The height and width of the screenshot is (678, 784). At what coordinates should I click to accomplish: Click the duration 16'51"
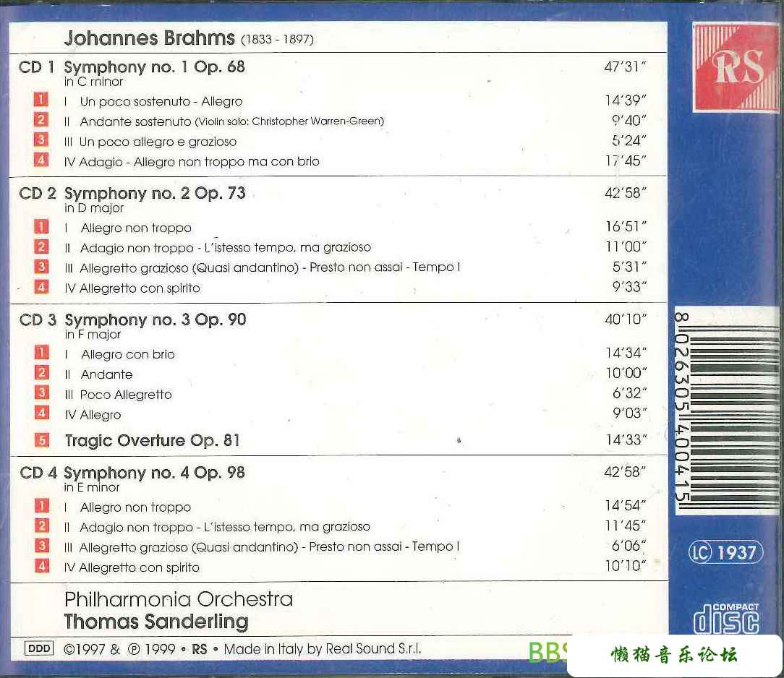(x=626, y=227)
